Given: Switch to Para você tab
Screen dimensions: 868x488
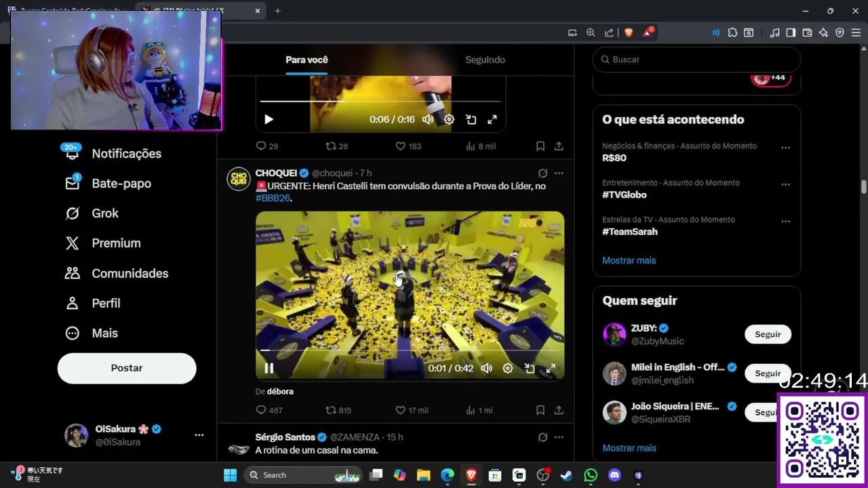Looking at the screenshot, I should [307, 60].
